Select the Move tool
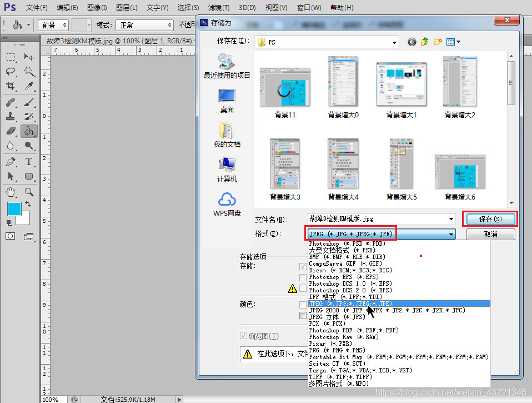Screen dimensions: 532x403 29,57
